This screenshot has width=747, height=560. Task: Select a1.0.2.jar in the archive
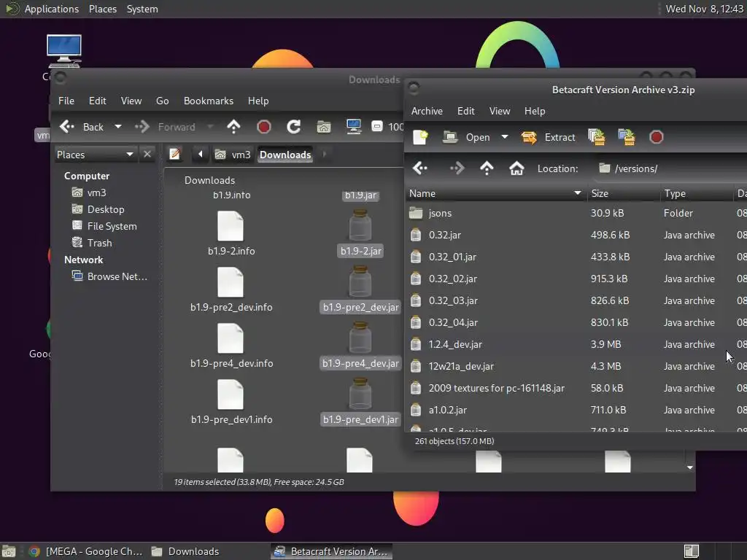pos(576,410)
